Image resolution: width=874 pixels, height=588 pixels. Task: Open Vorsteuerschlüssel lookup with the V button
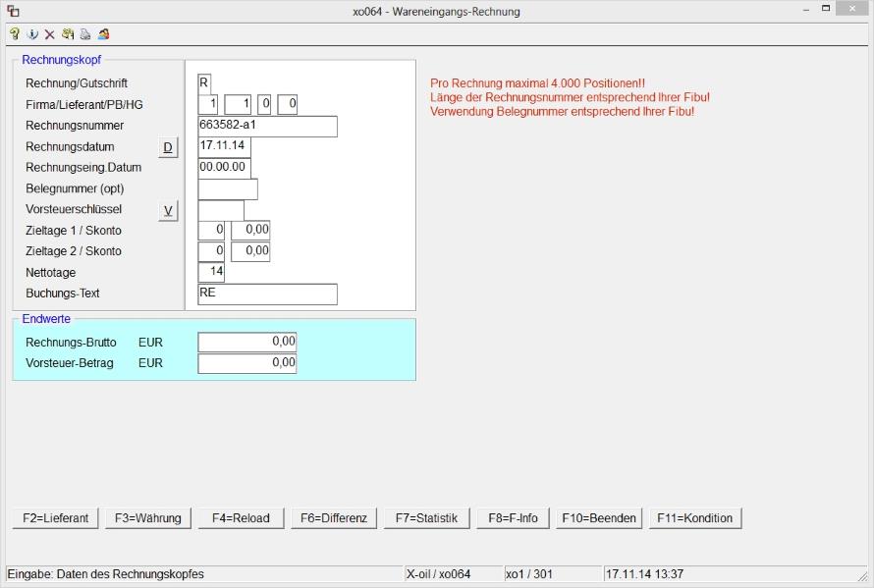168,211
